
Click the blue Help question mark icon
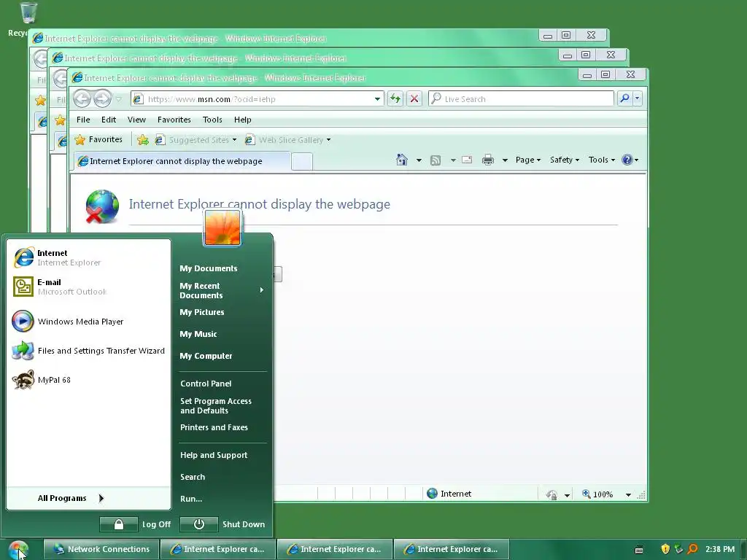coord(627,160)
